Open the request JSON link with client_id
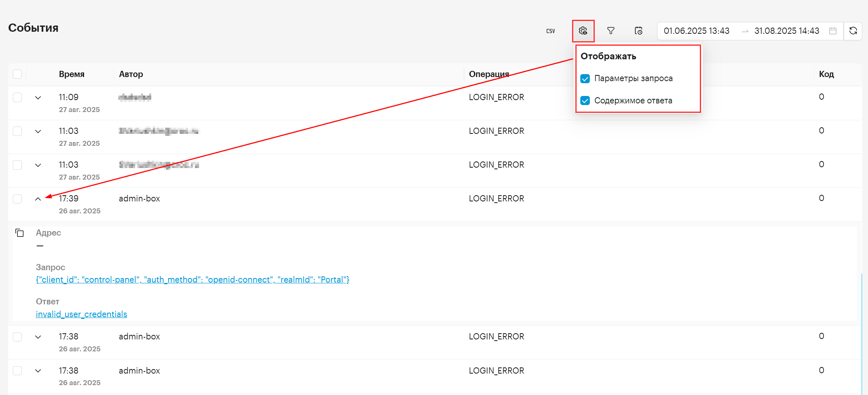 click(x=192, y=280)
